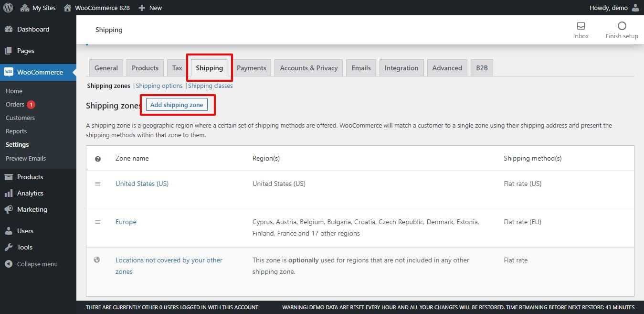Click Add shipping zone button

point(177,105)
